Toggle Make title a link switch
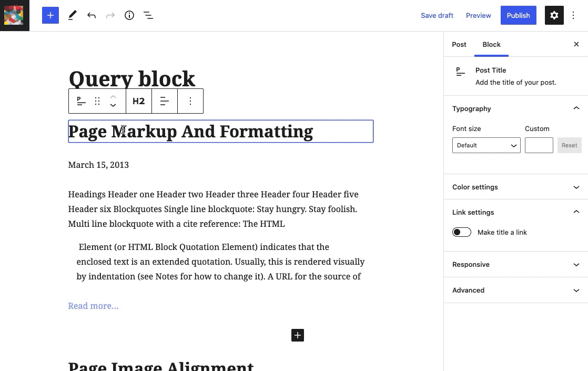 (462, 232)
